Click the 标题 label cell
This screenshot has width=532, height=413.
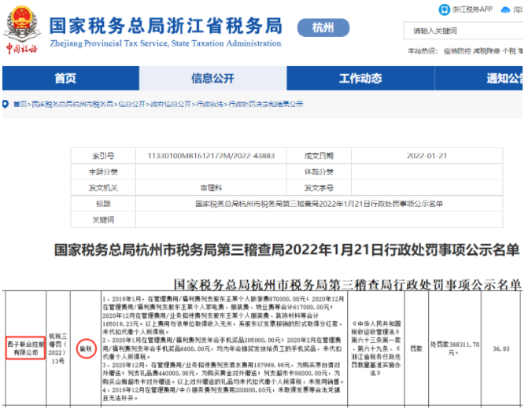click(103, 204)
